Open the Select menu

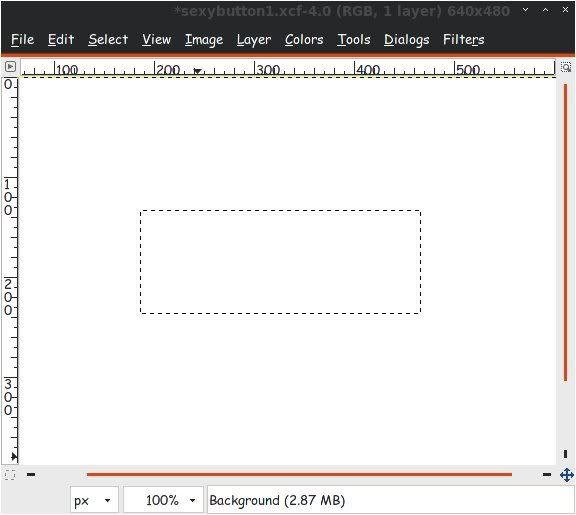pyautogui.click(x=108, y=39)
